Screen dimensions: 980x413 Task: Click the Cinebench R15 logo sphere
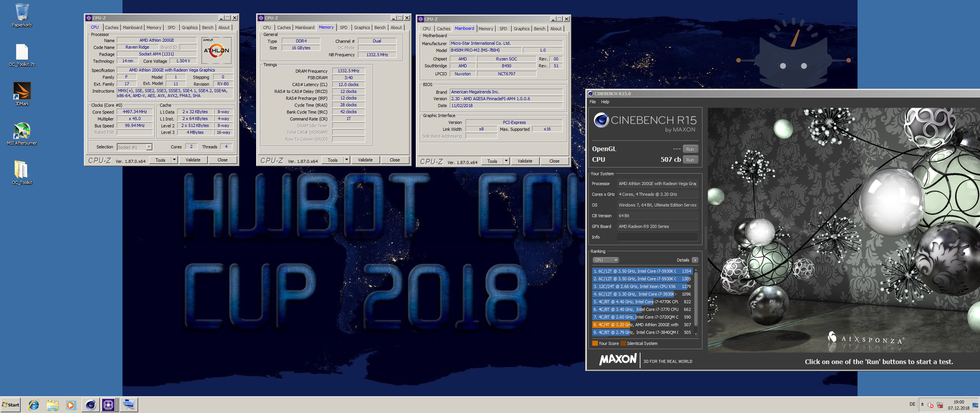601,120
